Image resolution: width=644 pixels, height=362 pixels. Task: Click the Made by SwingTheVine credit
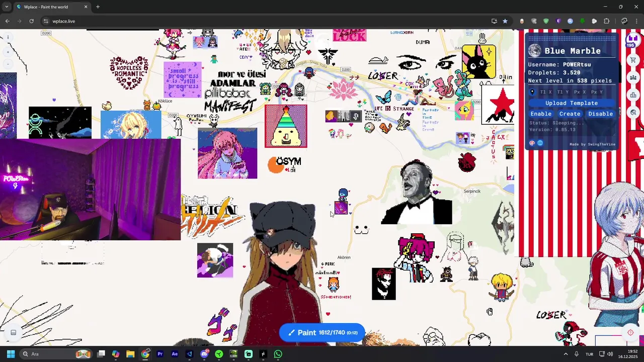coord(592,144)
